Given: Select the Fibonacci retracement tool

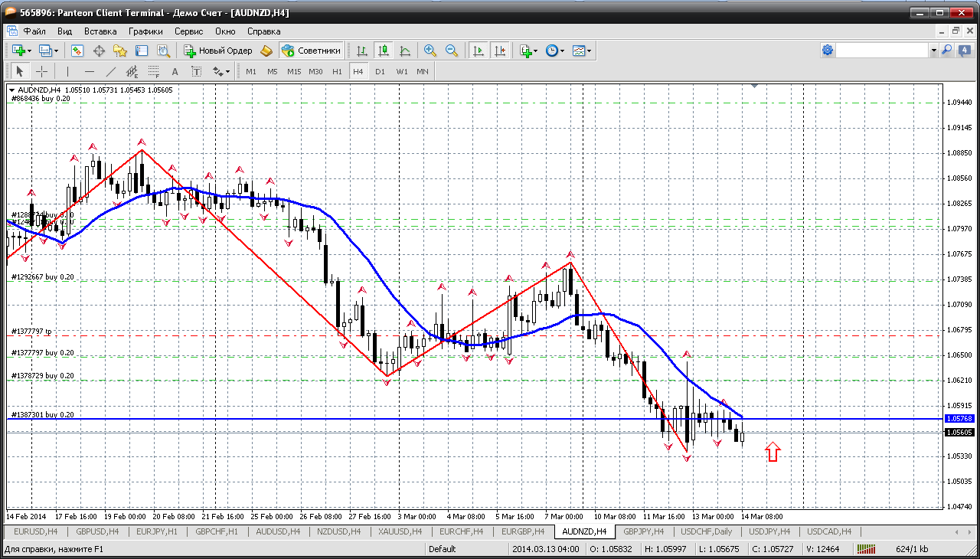Looking at the screenshot, I should click(153, 71).
